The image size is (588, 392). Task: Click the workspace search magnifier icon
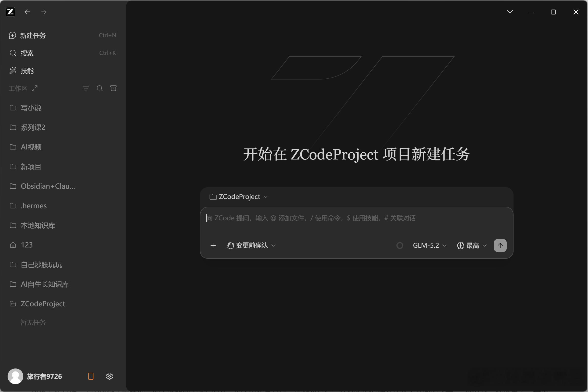[100, 88]
